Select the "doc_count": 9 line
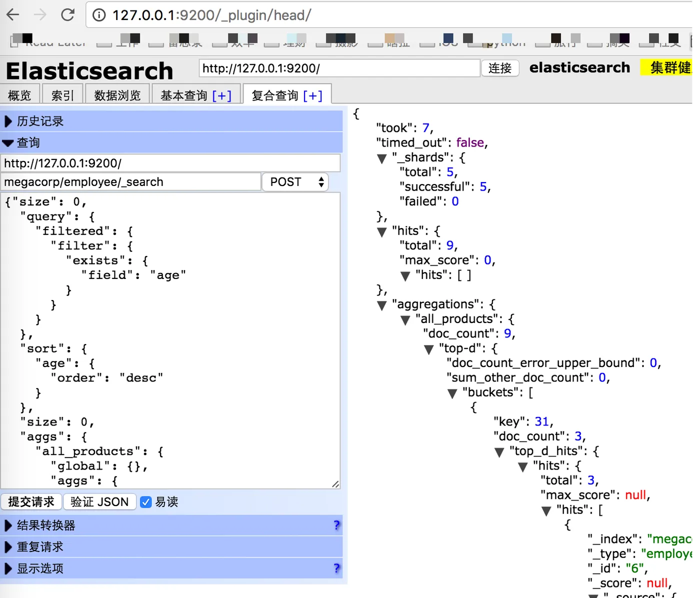Screen dimensions: 700x598 (469, 333)
